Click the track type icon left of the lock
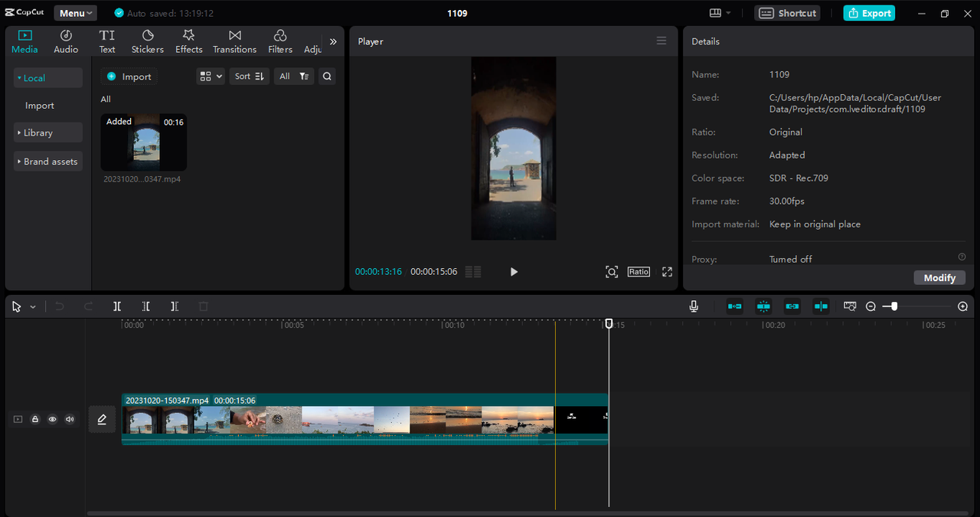Viewport: 980px width, 517px height. [x=18, y=419]
